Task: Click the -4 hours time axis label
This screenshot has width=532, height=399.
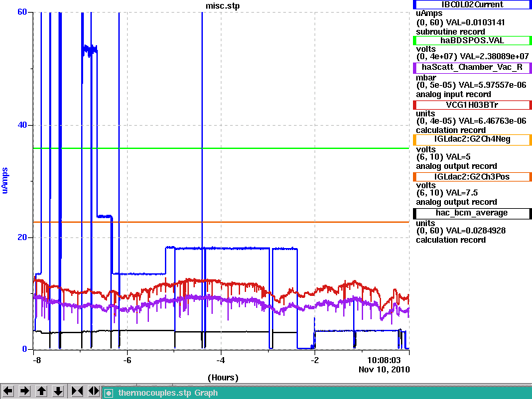Action: [221, 360]
